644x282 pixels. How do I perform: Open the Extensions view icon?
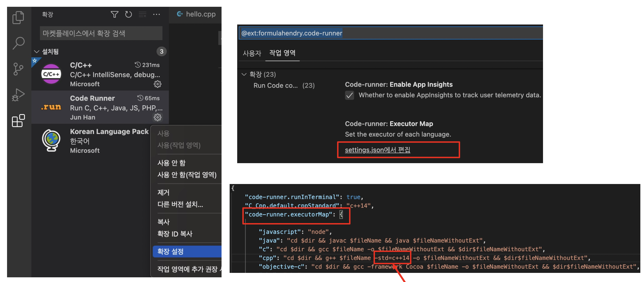click(18, 121)
